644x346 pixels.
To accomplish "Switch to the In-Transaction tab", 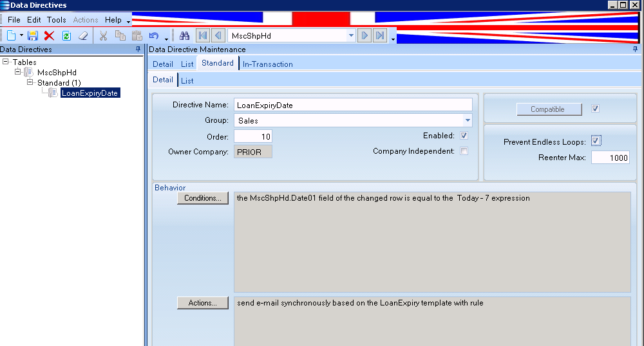I will 268,64.
